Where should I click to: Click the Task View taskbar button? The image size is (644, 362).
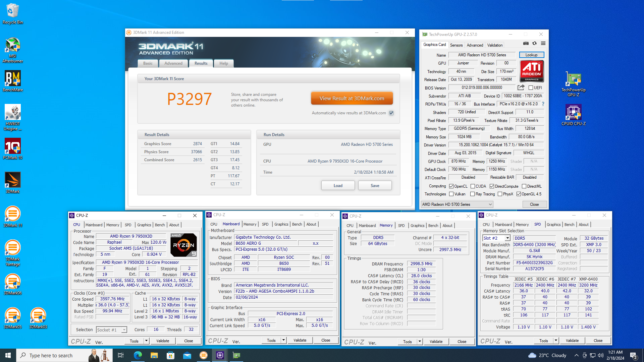(121, 355)
